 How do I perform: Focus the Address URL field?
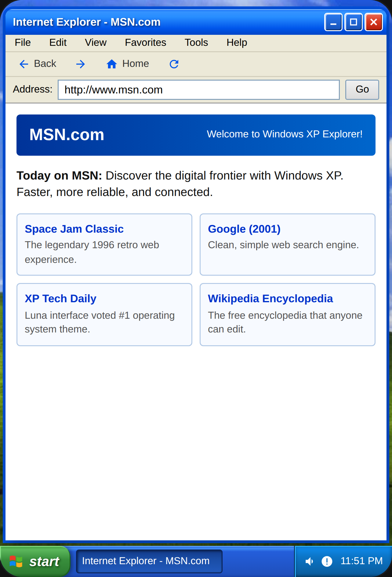pyautogui.click(x=199, y=90)
